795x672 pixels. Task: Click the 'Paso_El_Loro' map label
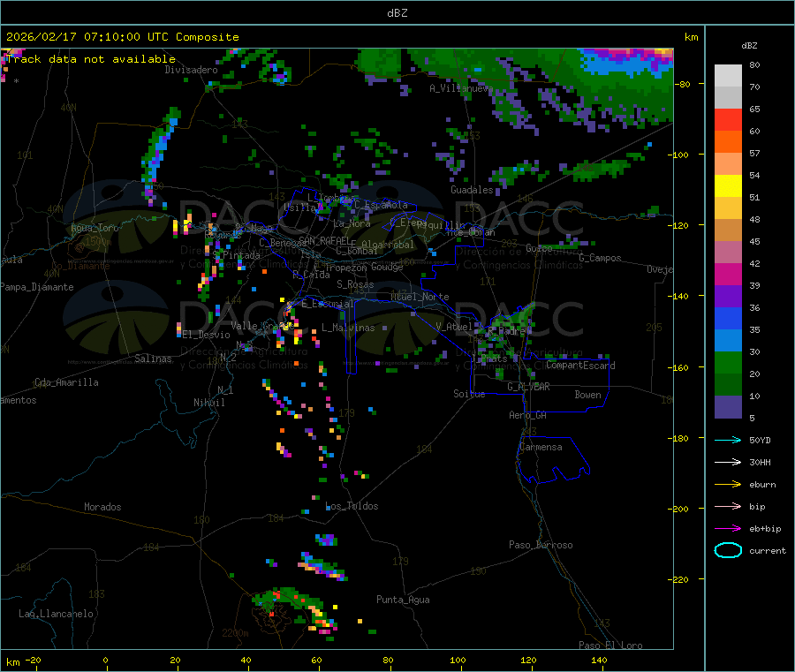tap(611, 646)
